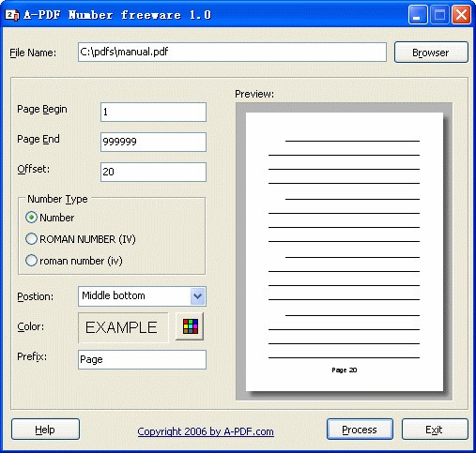
Task: Click the 'Number Type' group label
Action: [x=57, y=199]
